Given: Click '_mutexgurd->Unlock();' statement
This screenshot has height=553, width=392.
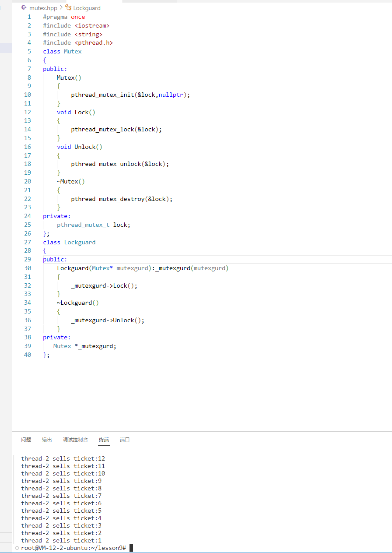Looking at the screenshot, I should point(108,320).
